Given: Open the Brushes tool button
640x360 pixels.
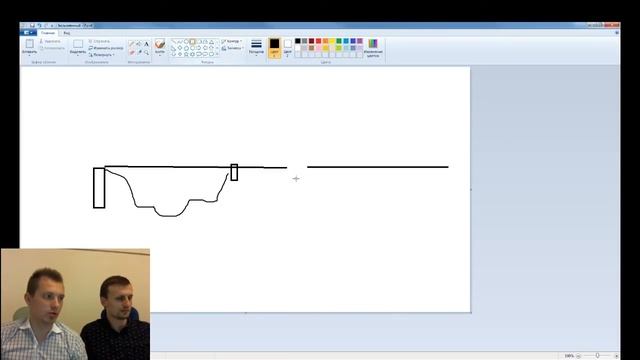Looking at the screenshot, I should click(x=160, y=47).
